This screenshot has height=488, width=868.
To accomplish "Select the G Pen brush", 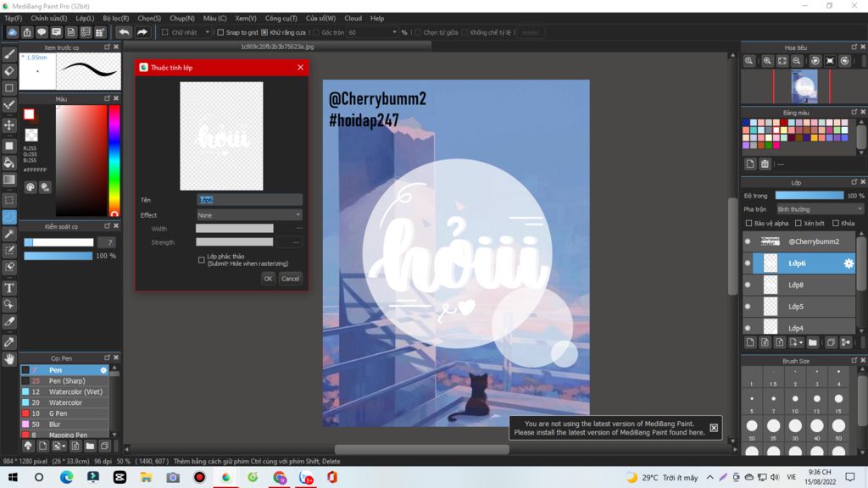I will [x=64, y=413].
